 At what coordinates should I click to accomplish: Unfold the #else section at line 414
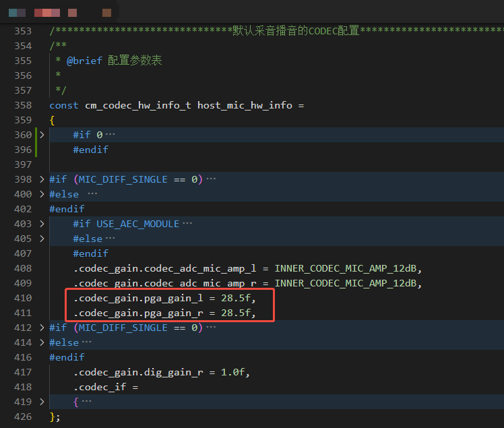click(x=42, y=342)
